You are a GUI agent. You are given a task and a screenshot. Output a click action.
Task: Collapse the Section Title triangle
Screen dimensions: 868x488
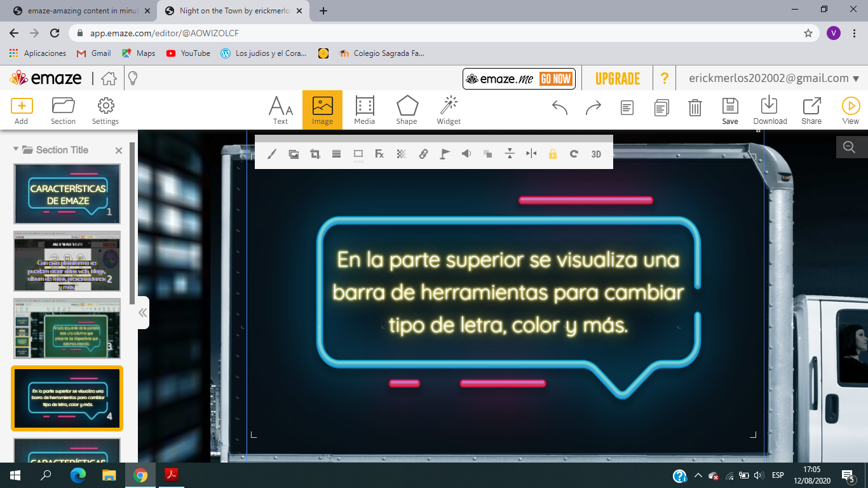(16, 149)
